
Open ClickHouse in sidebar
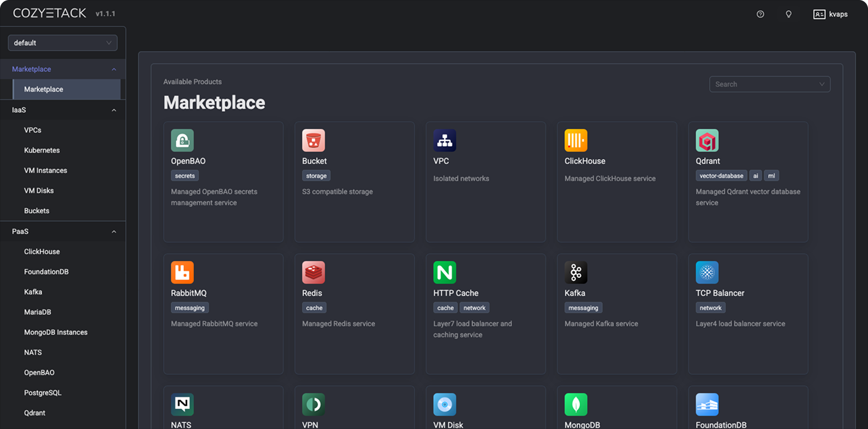(42, 251)
